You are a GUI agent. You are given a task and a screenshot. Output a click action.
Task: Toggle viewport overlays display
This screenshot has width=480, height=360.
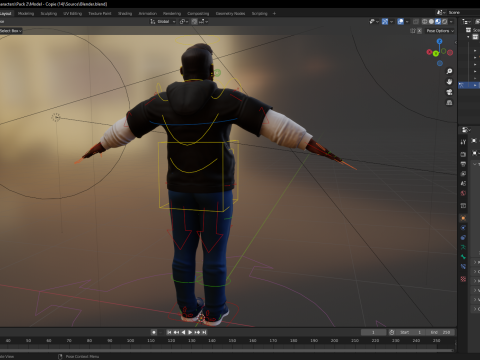[400, 22]
